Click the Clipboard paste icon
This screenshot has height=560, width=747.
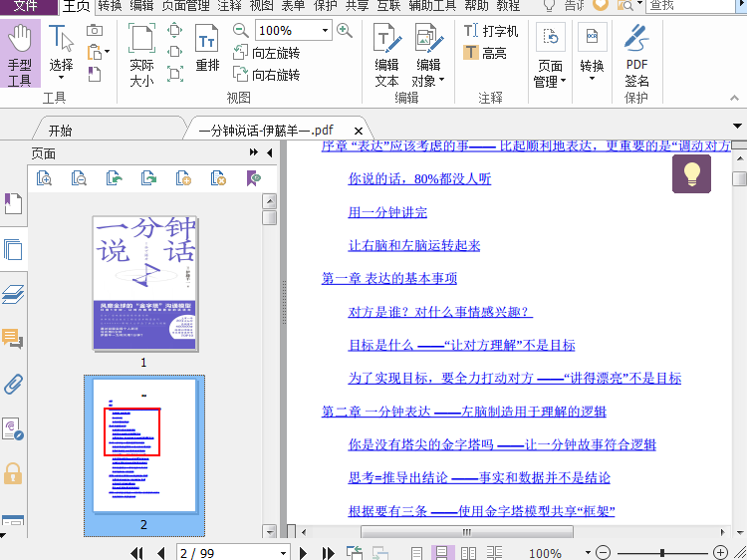[x=95, y=52]
